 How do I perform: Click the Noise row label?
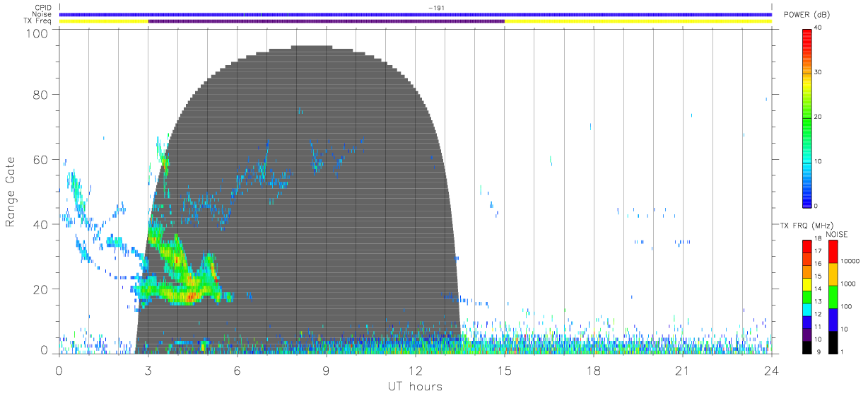tap(43, 14)
